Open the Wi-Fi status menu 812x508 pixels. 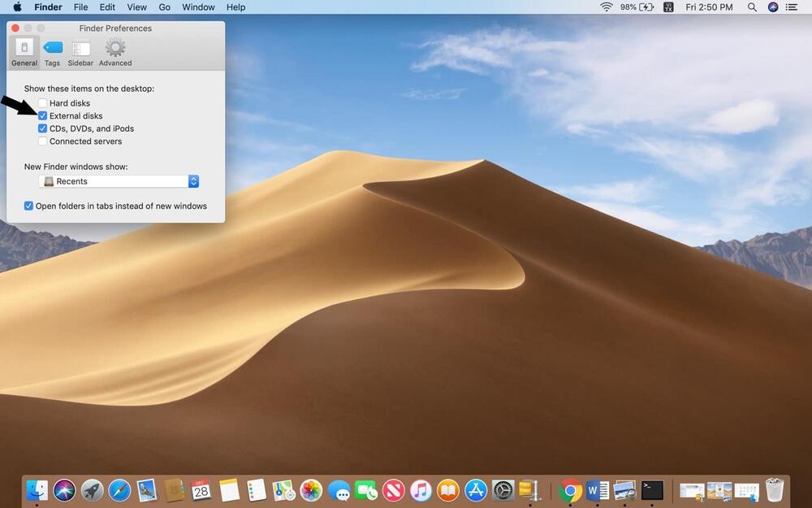[x=607, y=7]
